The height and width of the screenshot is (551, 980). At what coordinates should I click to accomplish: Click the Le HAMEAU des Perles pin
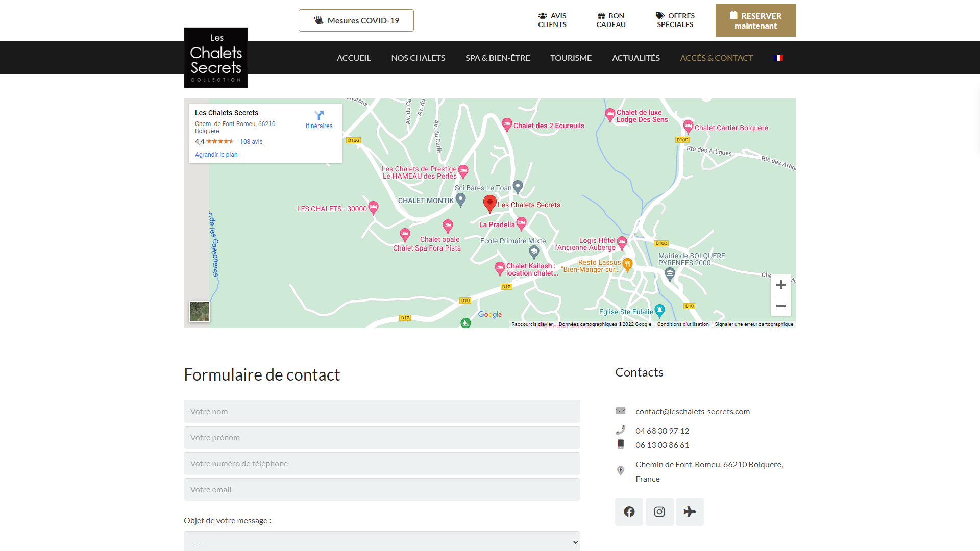tap(463, 171)
